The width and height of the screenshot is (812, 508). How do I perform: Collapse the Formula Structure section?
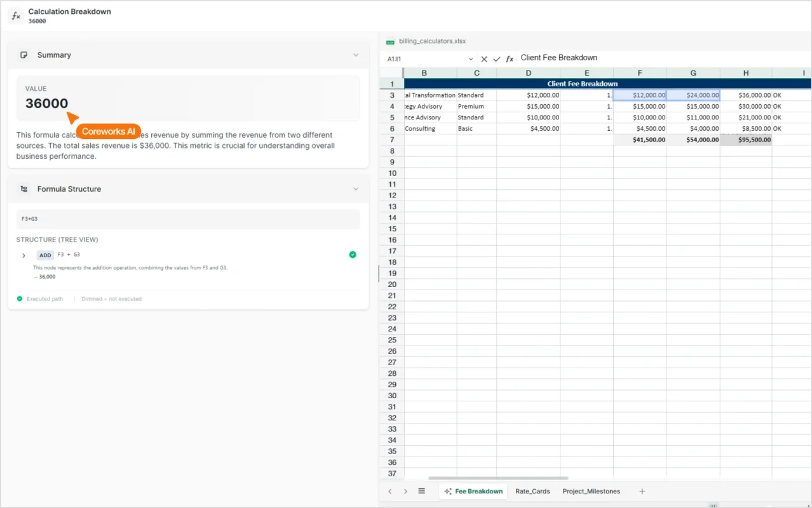pos(356,189)
